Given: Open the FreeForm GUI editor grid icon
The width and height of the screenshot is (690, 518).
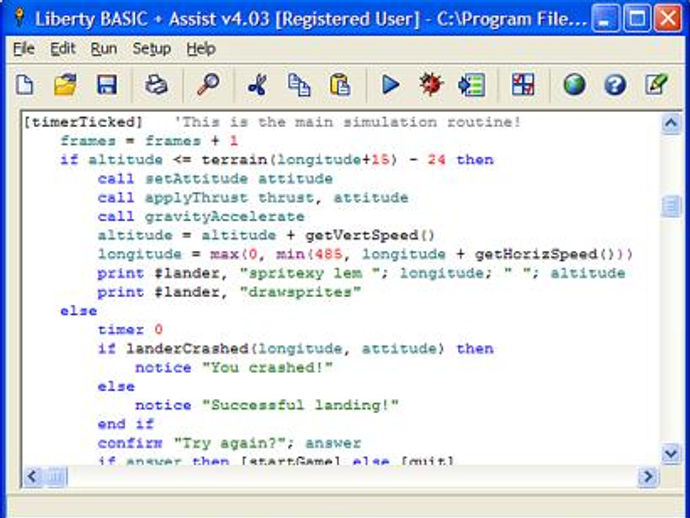Looking at the screenshot, I should click(523, 84).
